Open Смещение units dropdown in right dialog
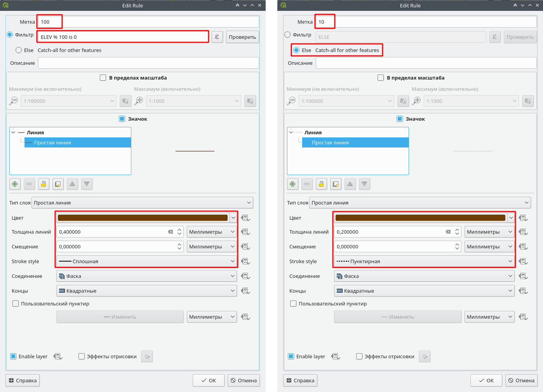The width and height of the screenshot is (543, 392). pyautogui.click(x=489, y=246)
